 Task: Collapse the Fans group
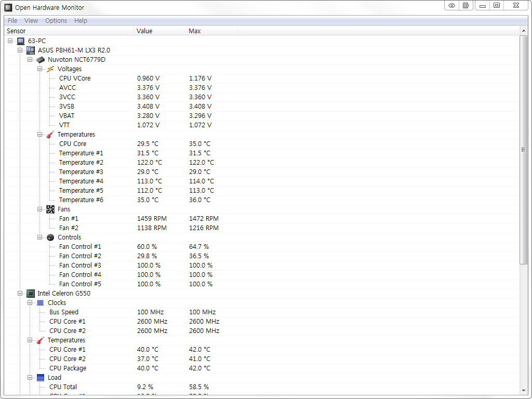click(39, 209)
